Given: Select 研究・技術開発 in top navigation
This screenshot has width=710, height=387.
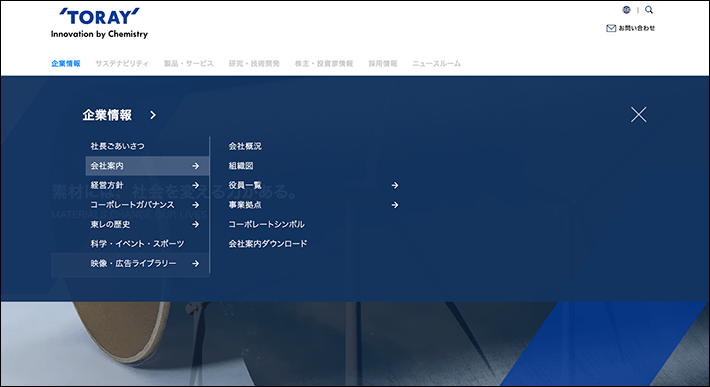Looking at the screenshot, I should 254,63.
